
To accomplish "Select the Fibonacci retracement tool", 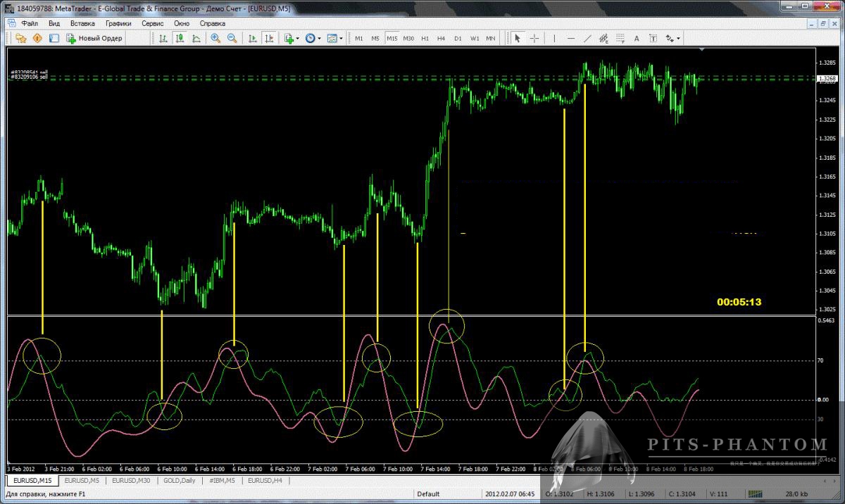I will (620, 38).
